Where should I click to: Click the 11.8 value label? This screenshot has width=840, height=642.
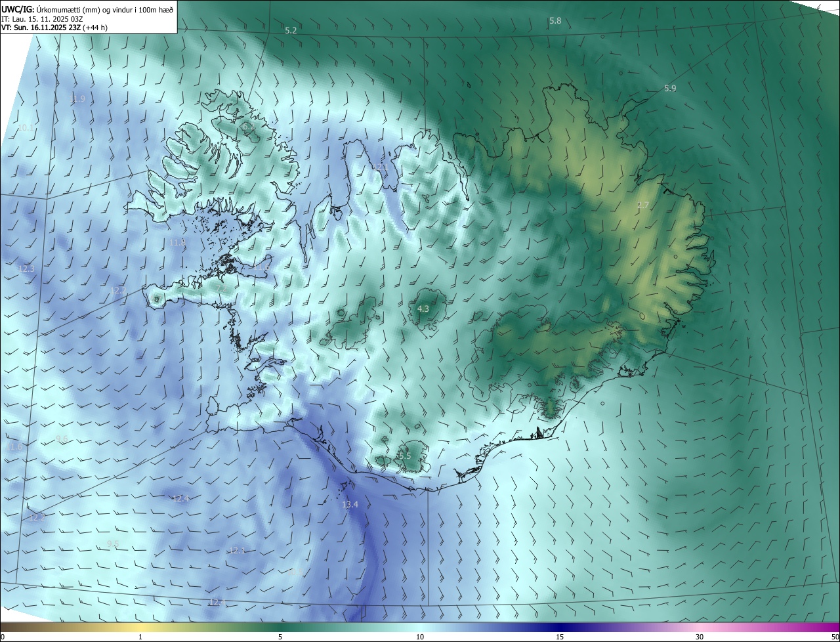177,242
